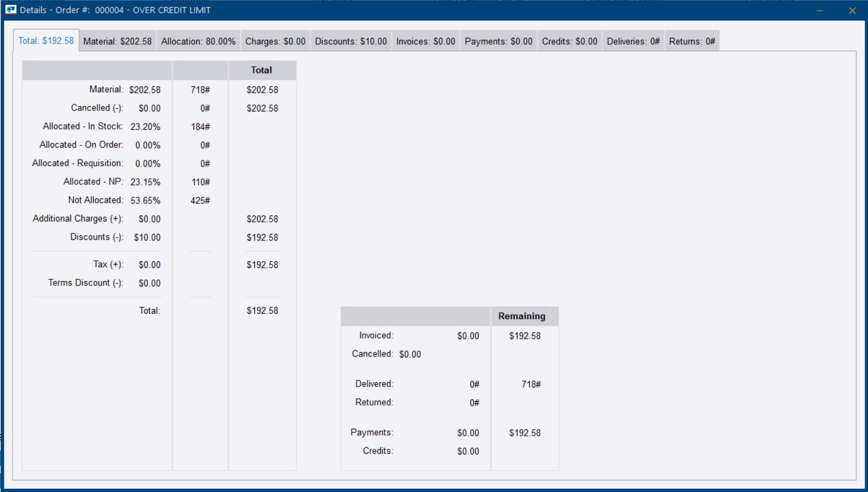The image size is (868, 492).
Task: Select the 'Allocated - On Order:' label
Action: pos(81,145)
